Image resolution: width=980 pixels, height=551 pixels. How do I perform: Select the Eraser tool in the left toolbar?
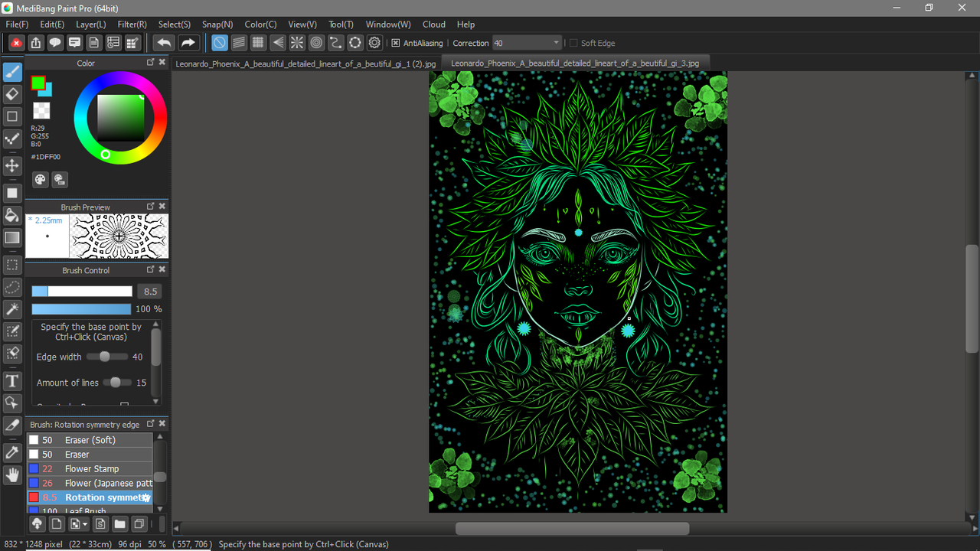click(x=12, y=94)
